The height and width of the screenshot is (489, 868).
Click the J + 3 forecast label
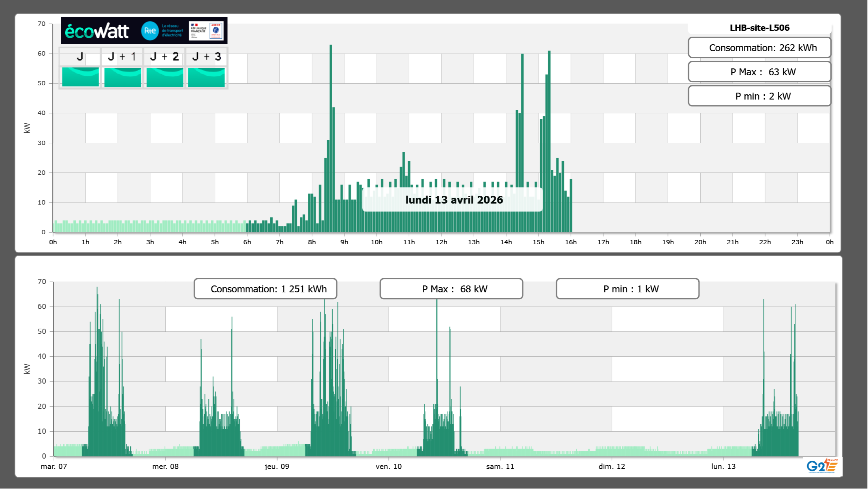[x=206, y=57]
